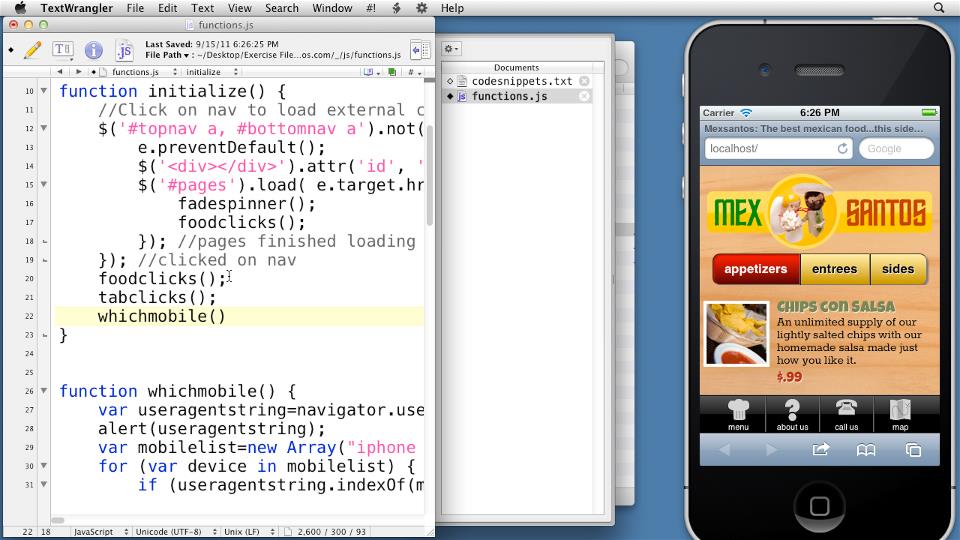This screenshot has width=960, height=540.
Task: Close functions.js in the Documents drawer
Action: [584, 96]
